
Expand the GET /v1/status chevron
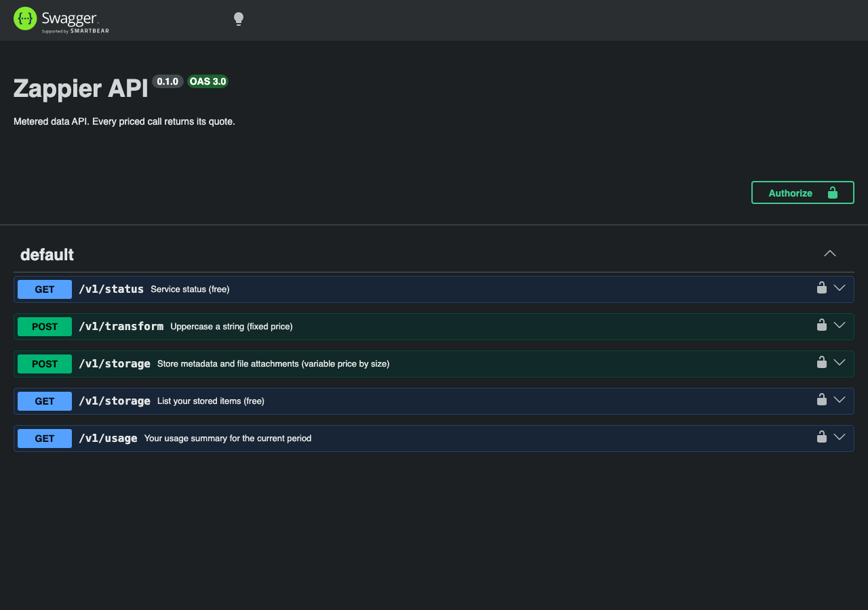click(840, 287)
